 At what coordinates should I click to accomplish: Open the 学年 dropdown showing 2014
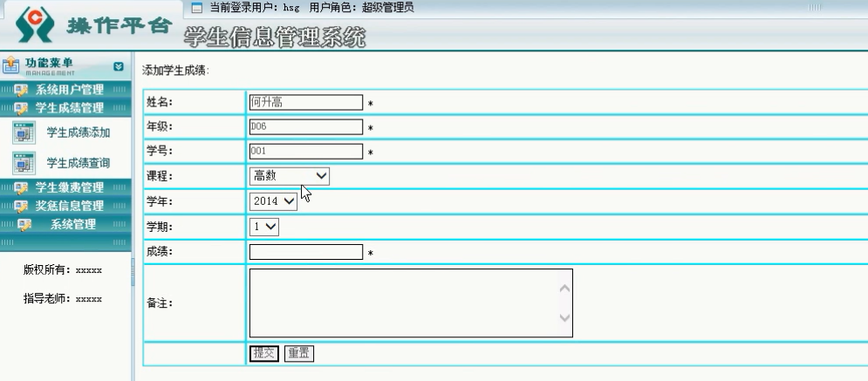pyautogui.click(x=272, y=201)
